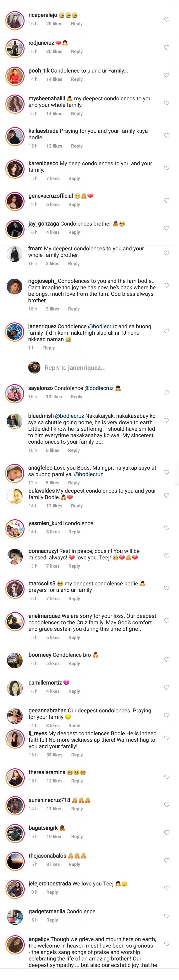Toggle like on yasmien_kurdi's comment
This screenshot has height=980, width=179.
point(166,528)
